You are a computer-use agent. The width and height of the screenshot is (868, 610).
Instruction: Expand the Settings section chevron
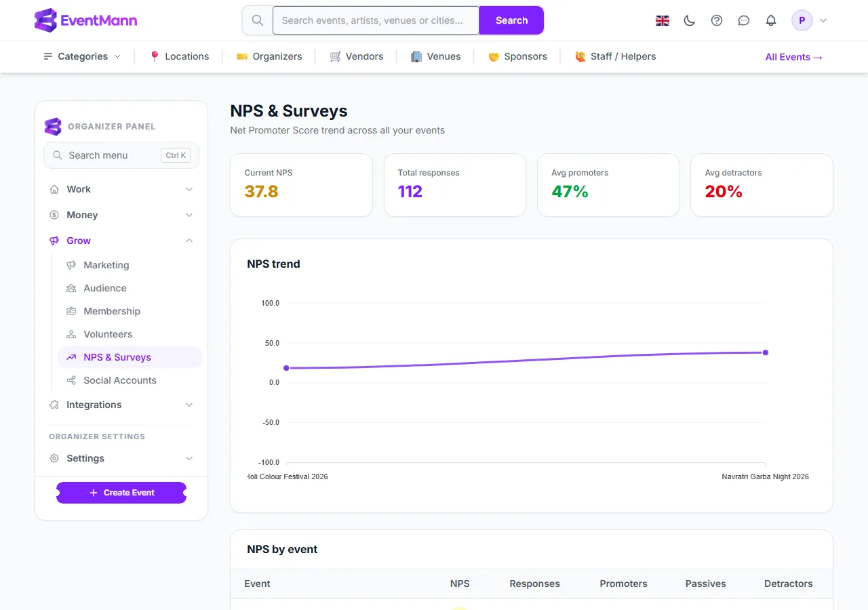click(189, 458)
